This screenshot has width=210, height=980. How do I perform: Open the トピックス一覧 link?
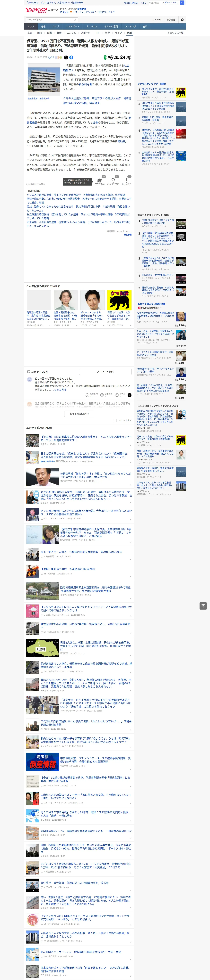pyautogui.click(x=175, y=33)
